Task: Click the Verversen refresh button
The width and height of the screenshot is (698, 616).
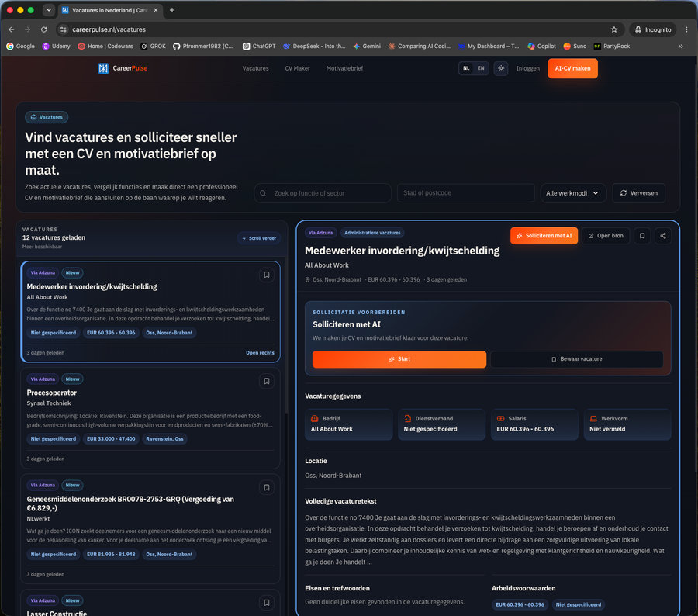Action: (x=638, y=193)
